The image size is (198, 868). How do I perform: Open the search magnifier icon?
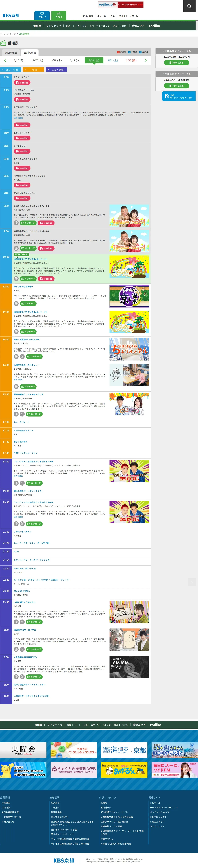(x=189, y=6)
